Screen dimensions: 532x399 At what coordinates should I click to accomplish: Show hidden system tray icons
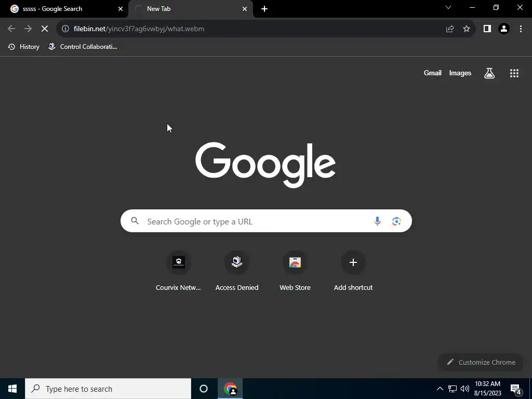tap(440, 389)
